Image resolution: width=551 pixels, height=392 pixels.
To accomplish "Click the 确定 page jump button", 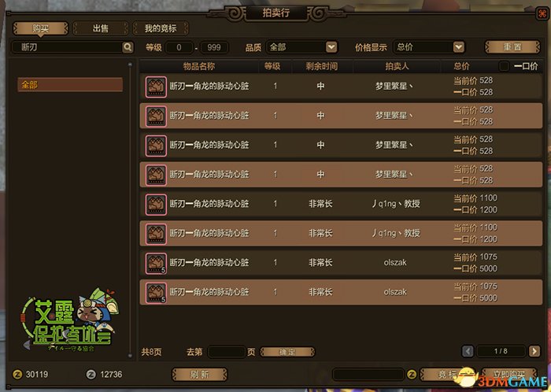I will (x=287, y=352).
